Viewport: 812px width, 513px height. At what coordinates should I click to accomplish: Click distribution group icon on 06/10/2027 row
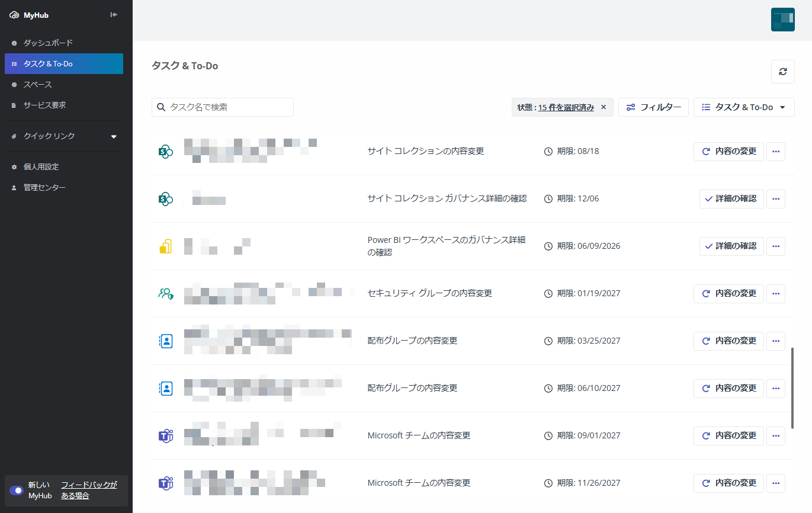(x=165, y=389)
